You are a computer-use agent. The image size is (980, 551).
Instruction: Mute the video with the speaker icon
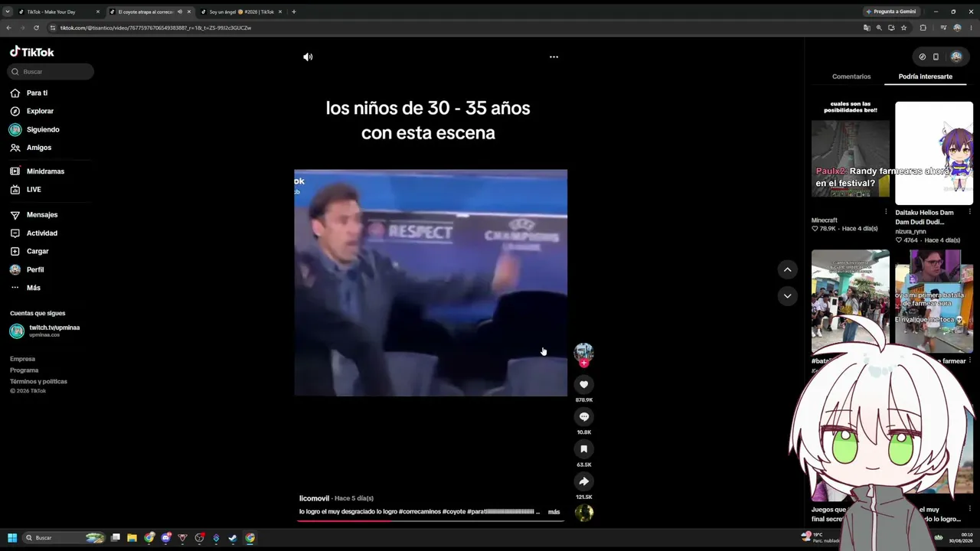click(x=308, y=57)
